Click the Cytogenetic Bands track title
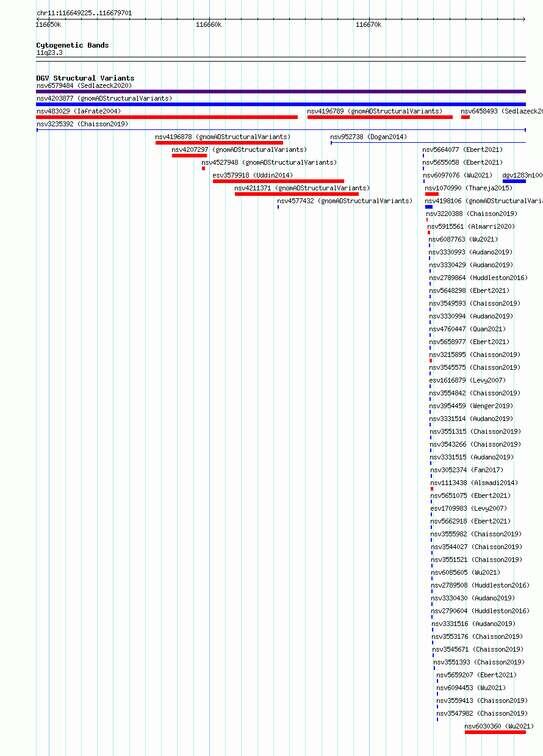Screen dimensions: 543x756 (73, 45)
